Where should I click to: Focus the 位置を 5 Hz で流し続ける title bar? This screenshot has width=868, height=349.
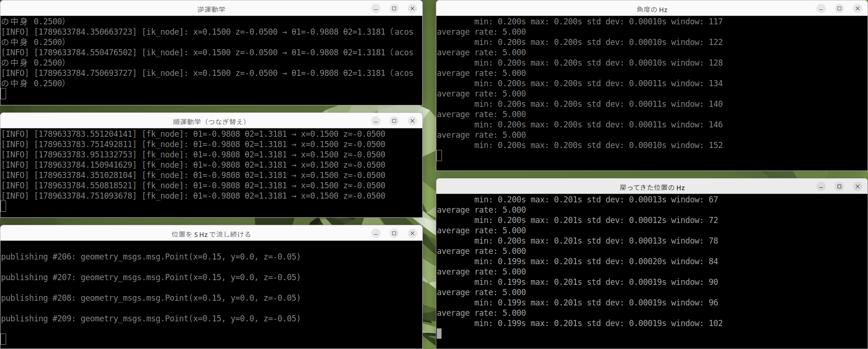(211, 233)
